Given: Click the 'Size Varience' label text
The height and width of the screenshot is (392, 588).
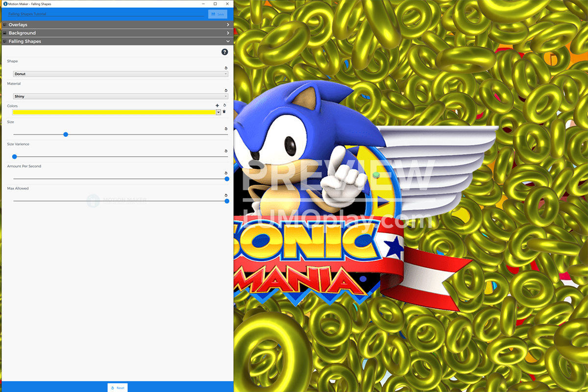Looking at the screenshot, I should click(18, 144).
